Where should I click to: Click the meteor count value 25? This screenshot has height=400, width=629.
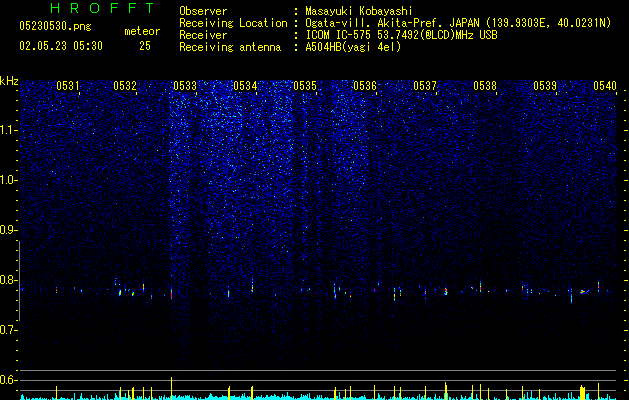click(x=145, y=46)
